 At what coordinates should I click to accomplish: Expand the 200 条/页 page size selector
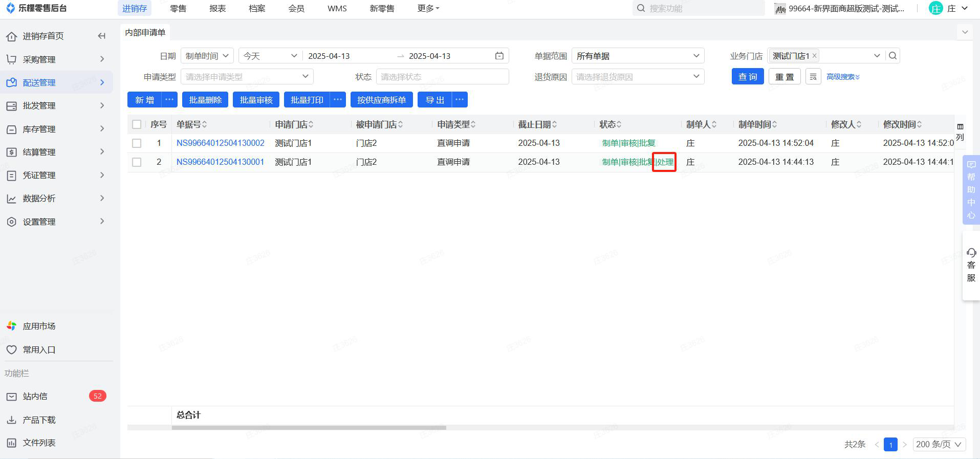pos(939,444)
